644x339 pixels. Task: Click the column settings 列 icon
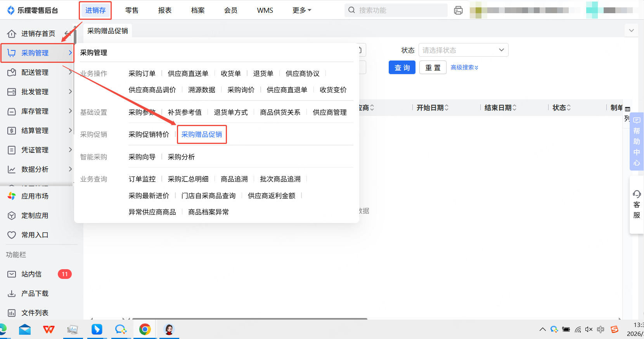627,114
